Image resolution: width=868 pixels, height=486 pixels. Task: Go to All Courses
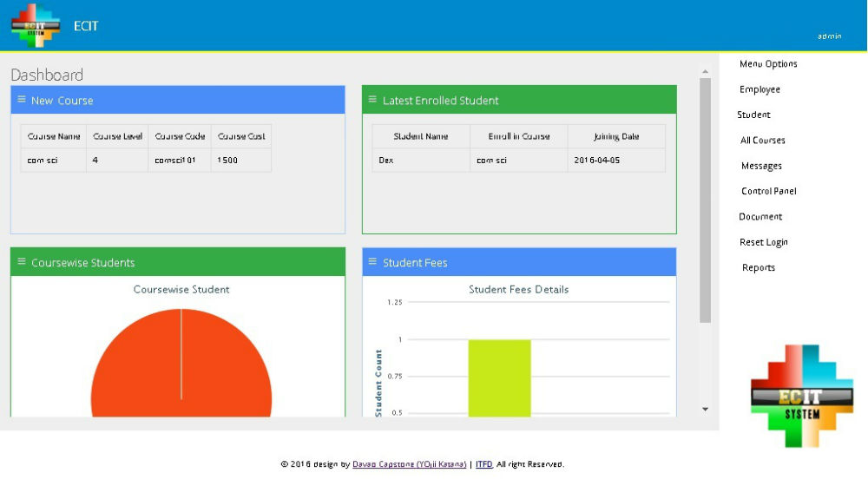click(x=762, y=140)
